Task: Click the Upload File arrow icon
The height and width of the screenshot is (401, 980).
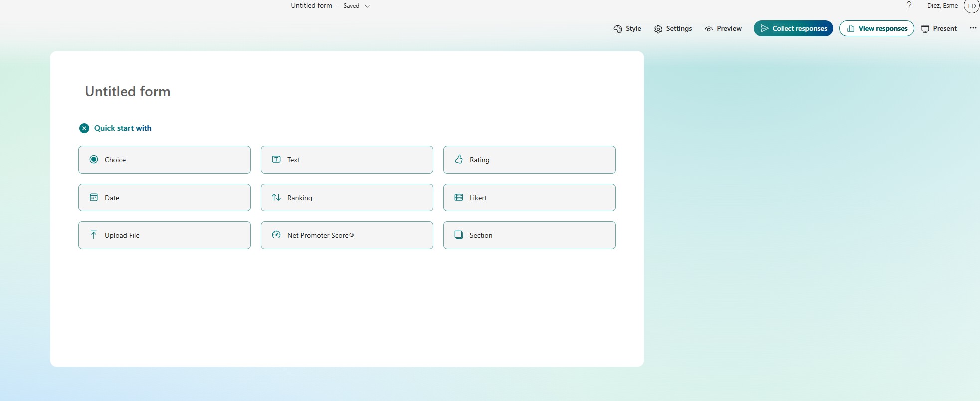Action: (x=93, y=235)
